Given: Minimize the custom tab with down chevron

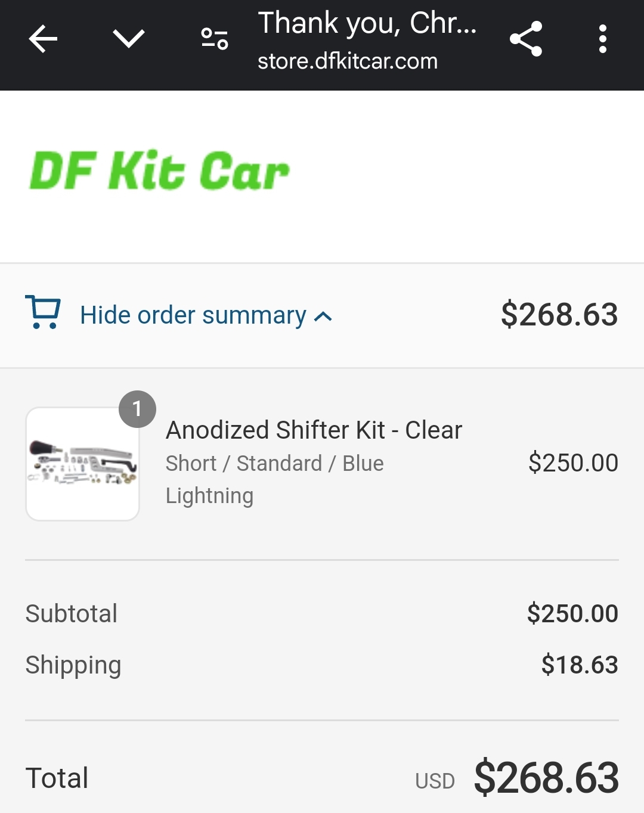Looking at the screenshot, I should [x=129, y=39].
